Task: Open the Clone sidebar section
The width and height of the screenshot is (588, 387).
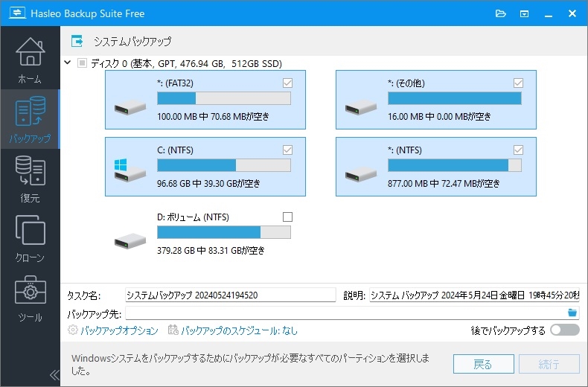Action: click(30, 238)
